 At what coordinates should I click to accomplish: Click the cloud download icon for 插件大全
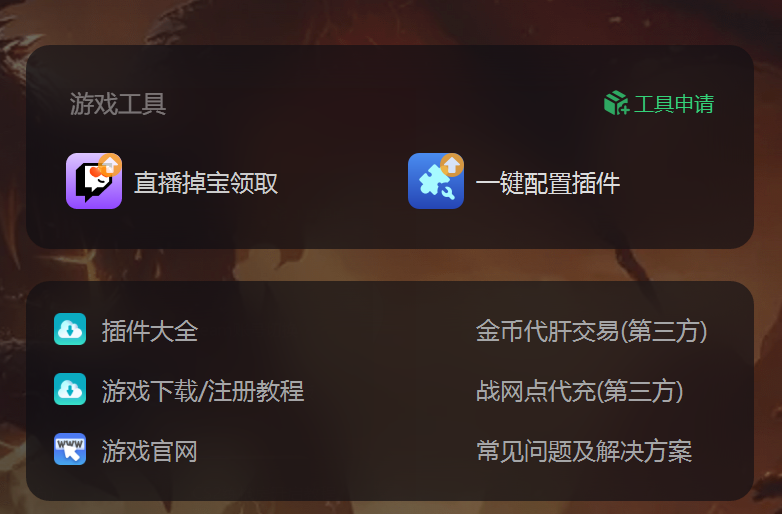(70, 329)
